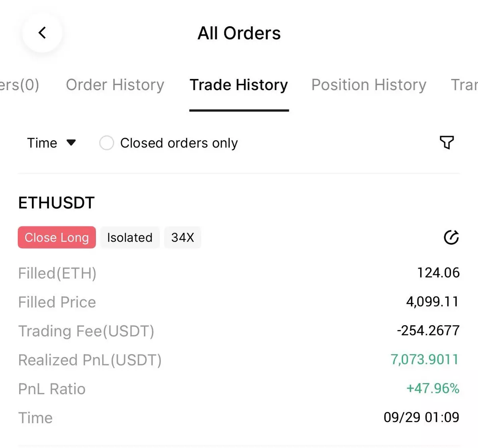Screen dimensions: 478x448
Task: Tap the Isolated margin tag
Action: [129, 238]
